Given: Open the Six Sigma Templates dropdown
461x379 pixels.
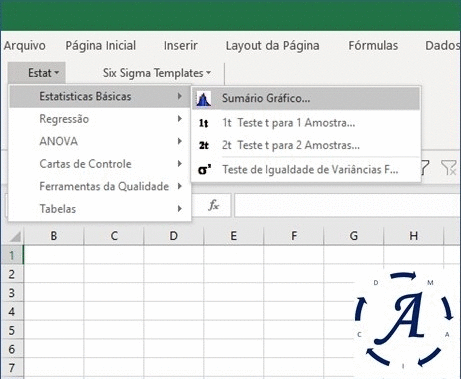Looking at the screenshot, I should 157,73.
